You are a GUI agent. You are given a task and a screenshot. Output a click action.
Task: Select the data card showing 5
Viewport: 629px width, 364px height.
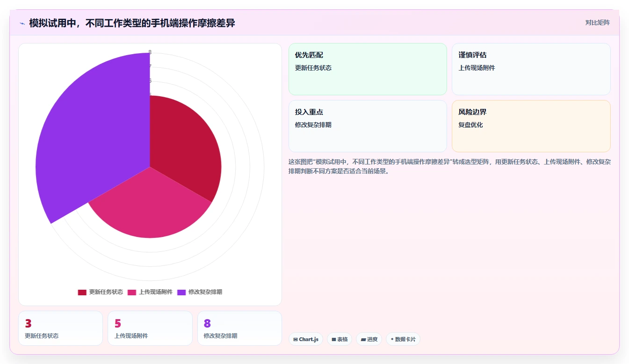[x=150, y=328]
